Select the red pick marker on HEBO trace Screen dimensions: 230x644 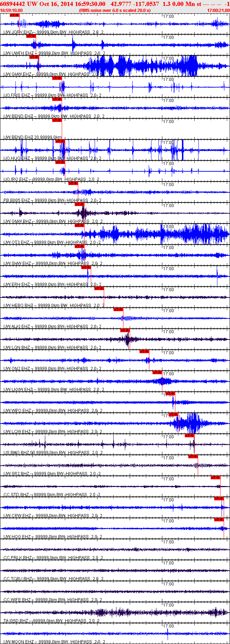click(99, 288)
